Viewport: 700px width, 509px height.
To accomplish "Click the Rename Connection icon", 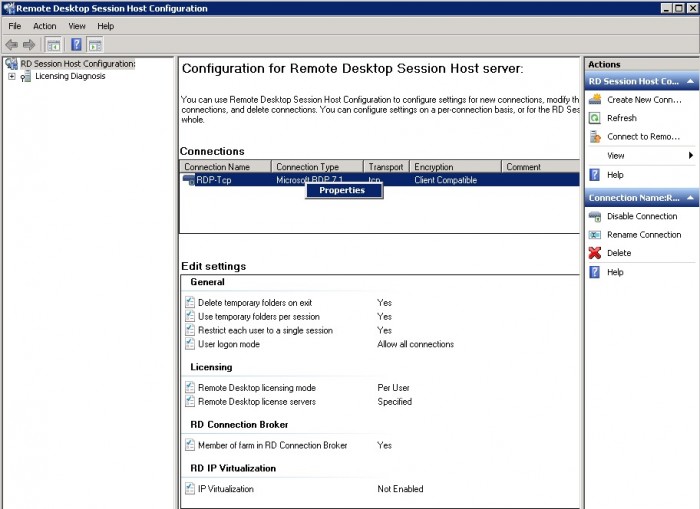I will pos(595,235).
